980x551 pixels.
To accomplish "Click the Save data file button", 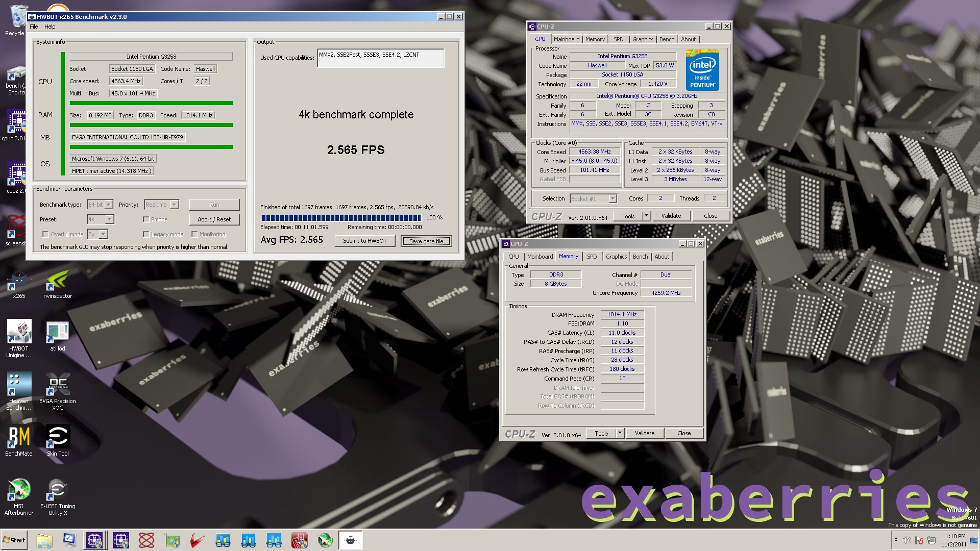I will [426, 241].
